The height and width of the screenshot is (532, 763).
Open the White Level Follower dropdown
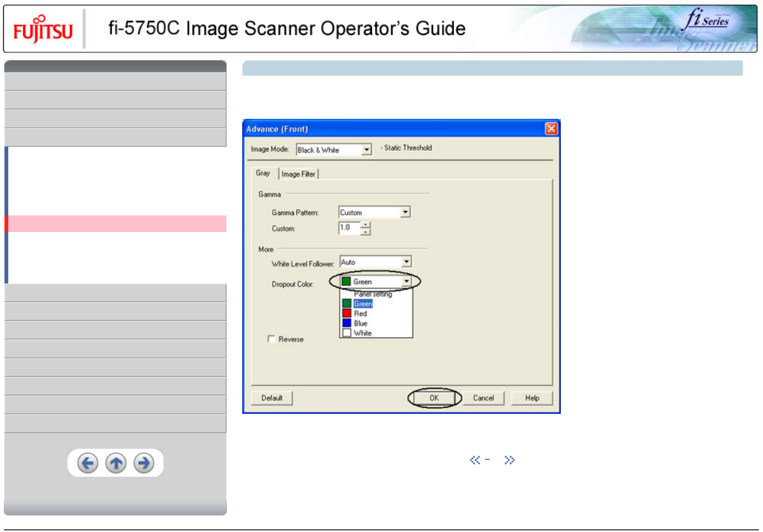[406, 261]
